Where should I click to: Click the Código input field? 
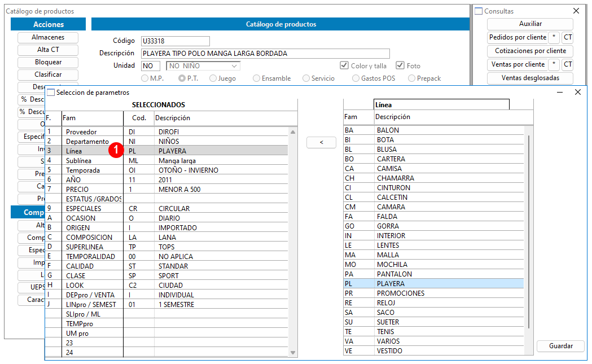click(x=175, y=41)
